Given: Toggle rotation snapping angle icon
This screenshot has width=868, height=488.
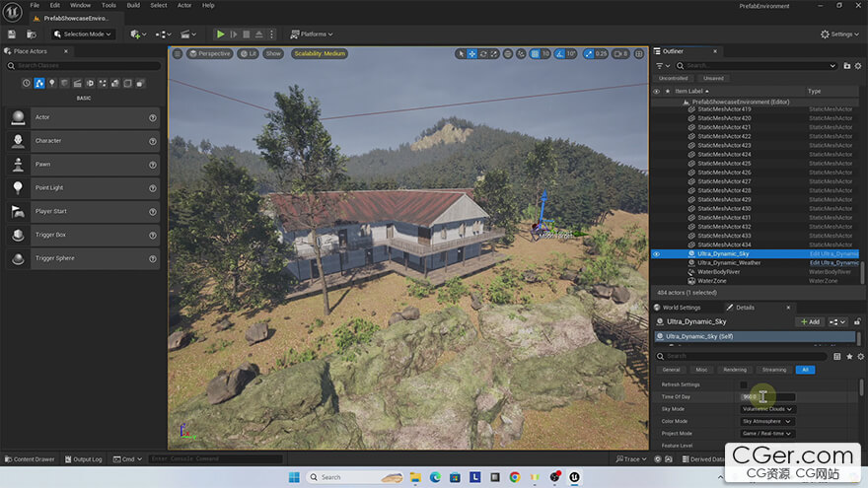Looking at the screenshot, I should 559,53.
